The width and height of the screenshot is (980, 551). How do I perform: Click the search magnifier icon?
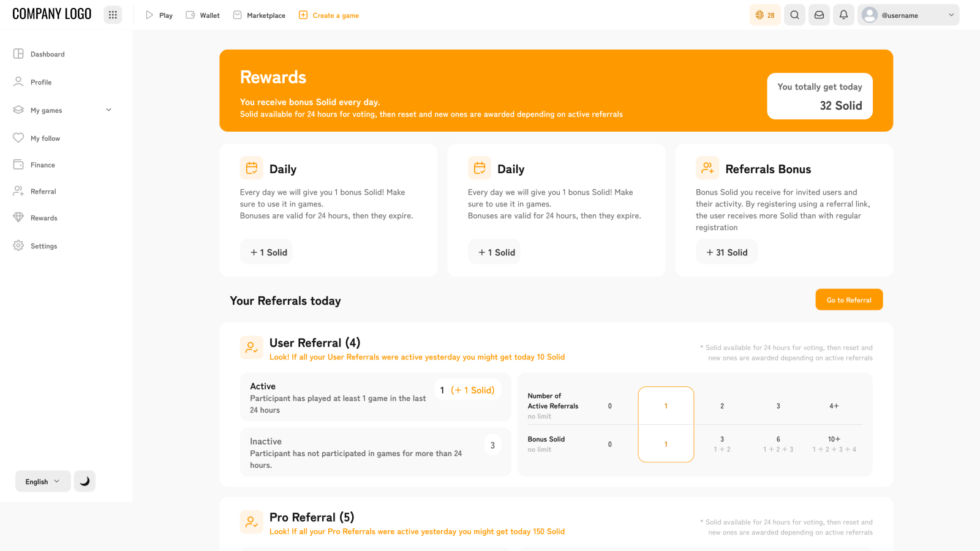click(x=794, y=15)
